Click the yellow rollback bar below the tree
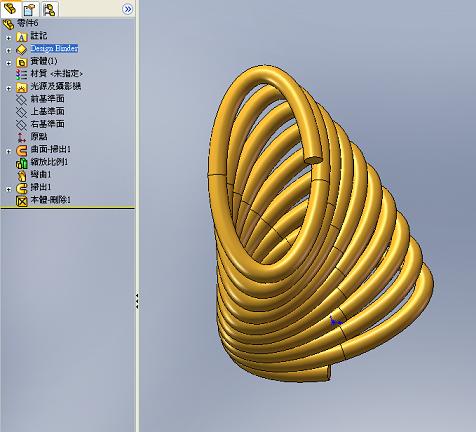The width and height of the screenshot is (476, 432). coord(68,208)
